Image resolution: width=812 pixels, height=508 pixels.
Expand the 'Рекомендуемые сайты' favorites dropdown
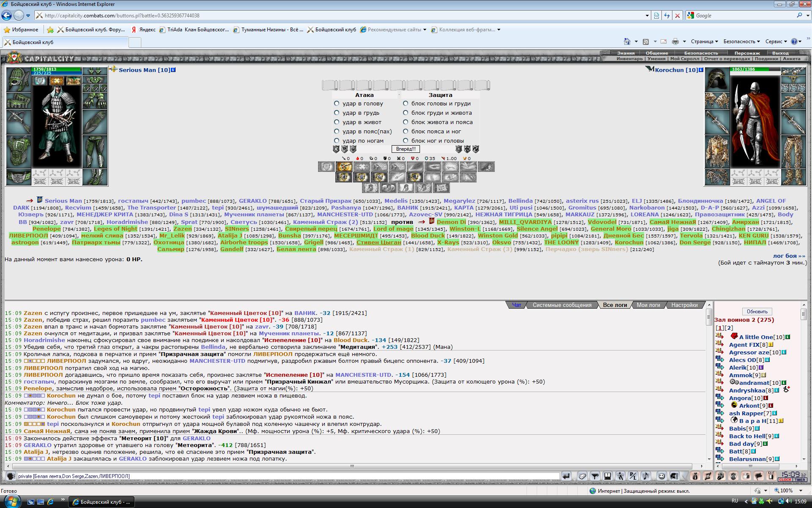coord(425,30)
